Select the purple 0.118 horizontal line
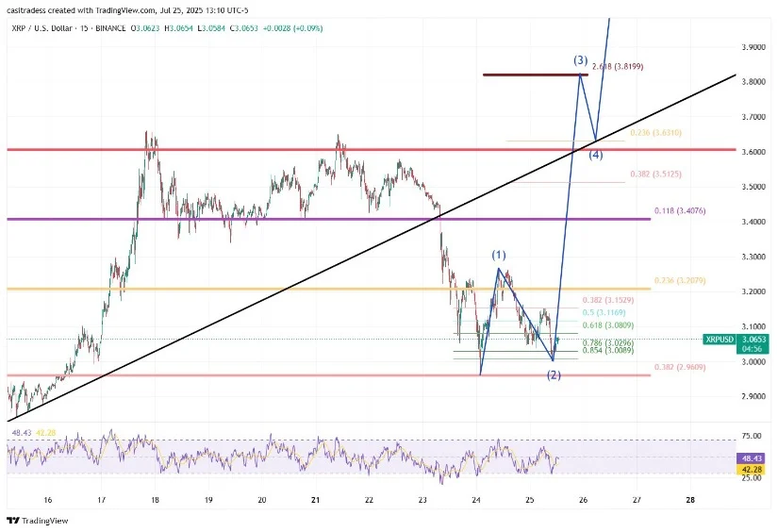Image resolution: width=778 pixels, height=532 pixels. tap(283, 219)
